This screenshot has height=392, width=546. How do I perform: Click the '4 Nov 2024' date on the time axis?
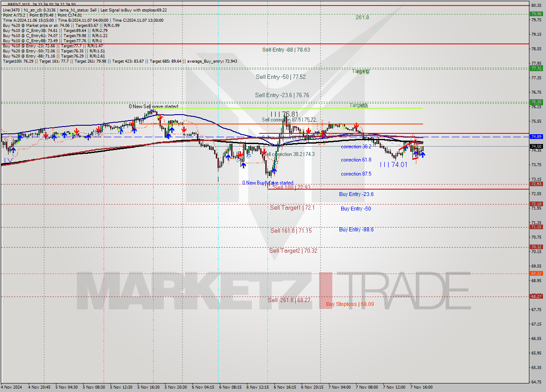[x=11, y=387]
